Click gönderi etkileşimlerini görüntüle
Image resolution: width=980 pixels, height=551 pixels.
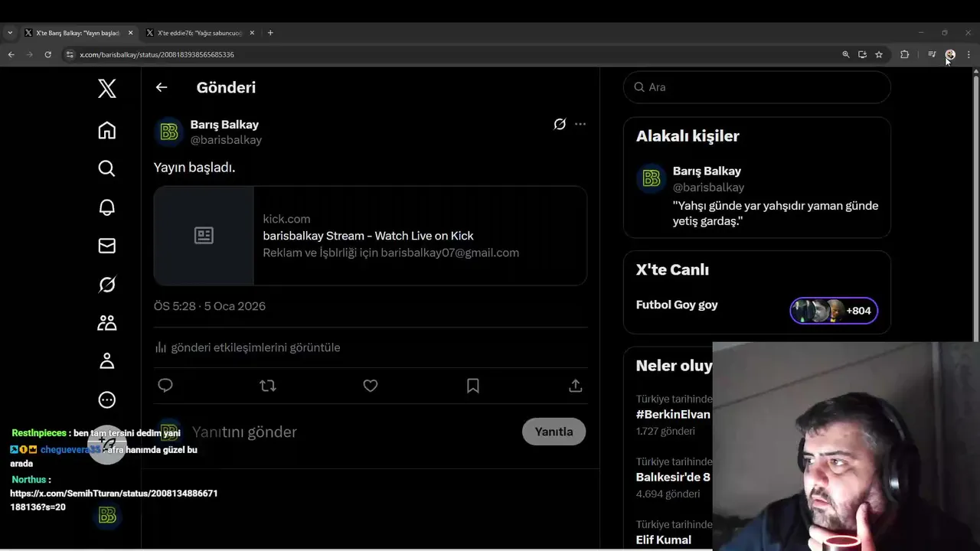point(247,347)
